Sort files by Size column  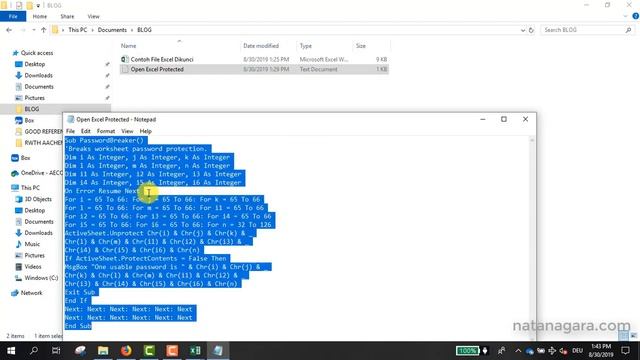[361, 46]
